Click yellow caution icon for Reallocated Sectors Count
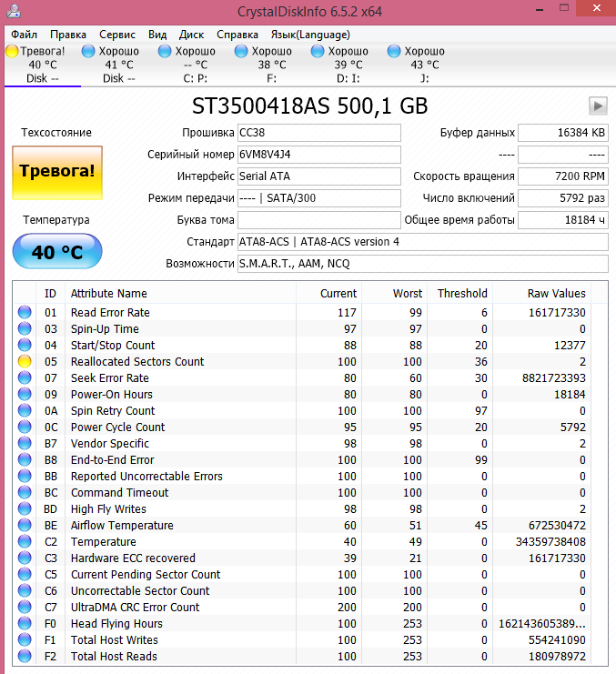This screenshot has height=674, width=616. (25, 361)
